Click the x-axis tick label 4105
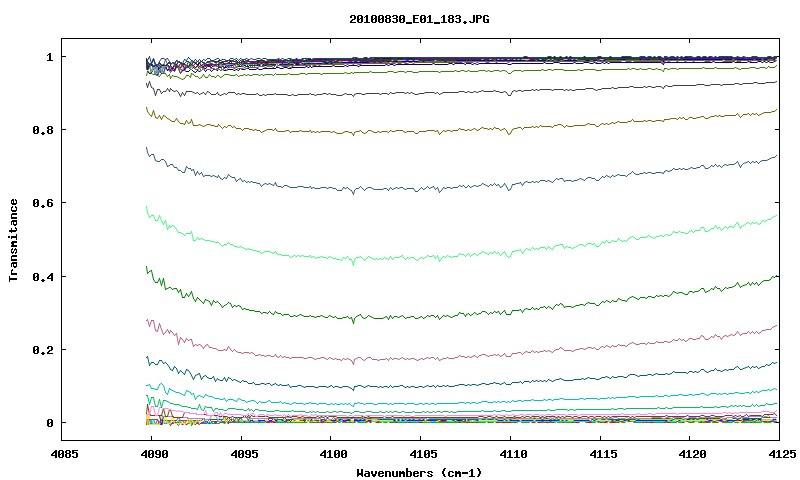The image size is (800, 480). click(423, 454)
